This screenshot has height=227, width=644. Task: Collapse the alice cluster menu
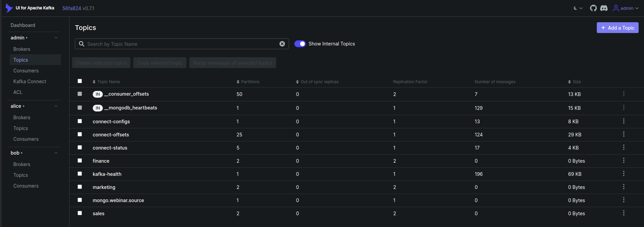point(56,106)
